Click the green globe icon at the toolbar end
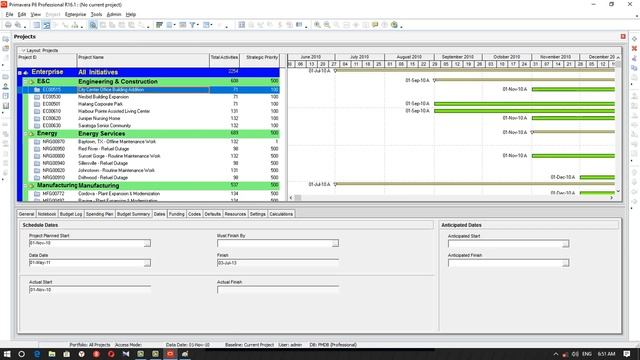 (x=394, y=25)
